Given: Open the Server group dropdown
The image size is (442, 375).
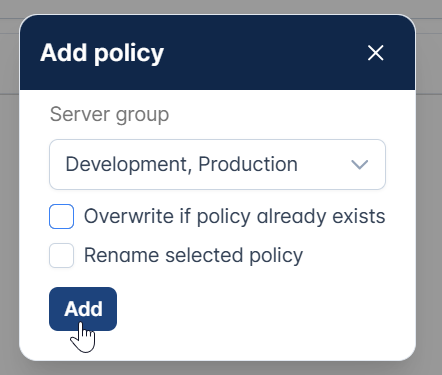Looking at the screenshot, I should 217,165.
